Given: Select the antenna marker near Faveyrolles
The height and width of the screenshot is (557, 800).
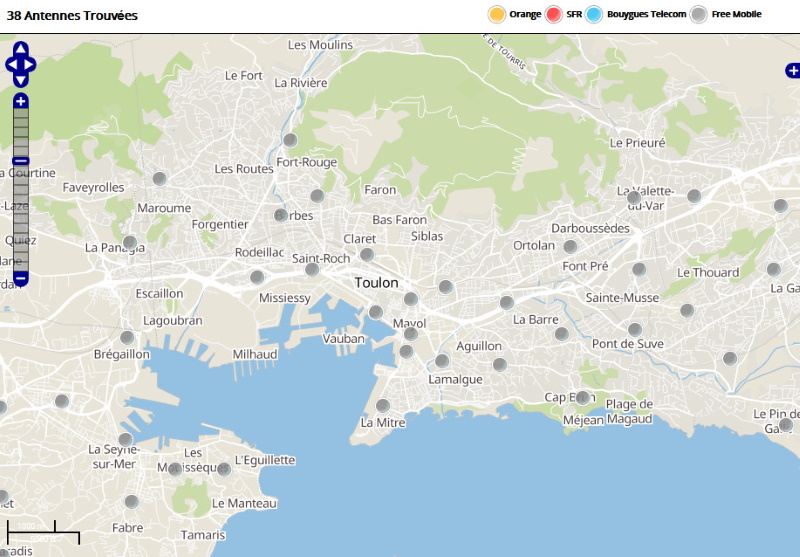Looking at the screenshot, I should tap(158, 178).
